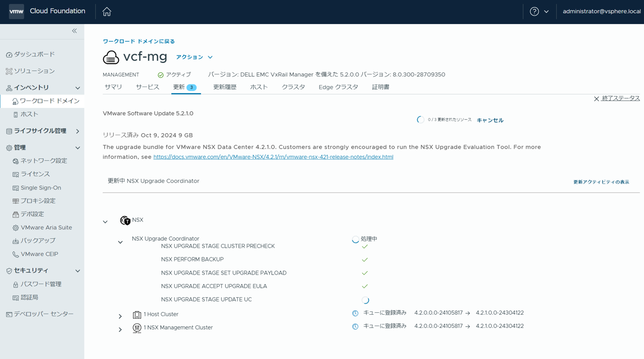Image resolution: width=644 pixels, height=359 pixels.
Task: Click 更新アクティビティの表示 link
Action: [601, 182]
